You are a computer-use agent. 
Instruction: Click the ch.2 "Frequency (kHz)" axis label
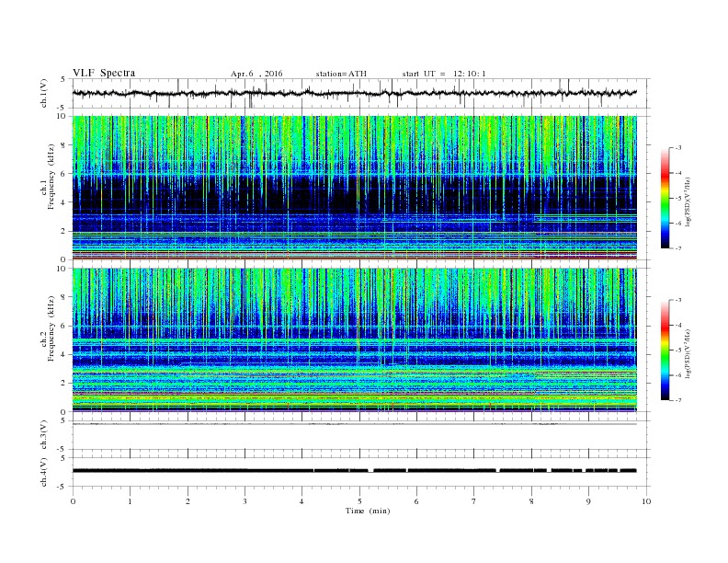point(51,328)
